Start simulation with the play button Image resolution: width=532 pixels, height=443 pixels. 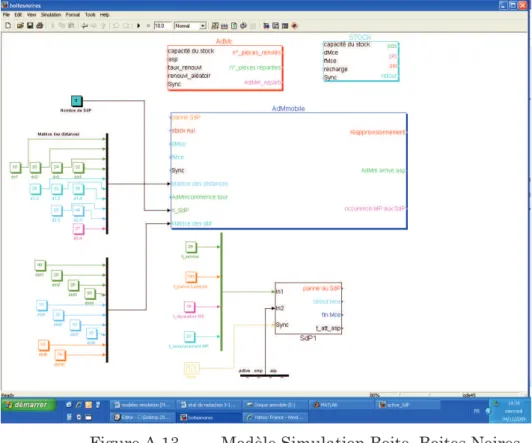coord(138,26)
